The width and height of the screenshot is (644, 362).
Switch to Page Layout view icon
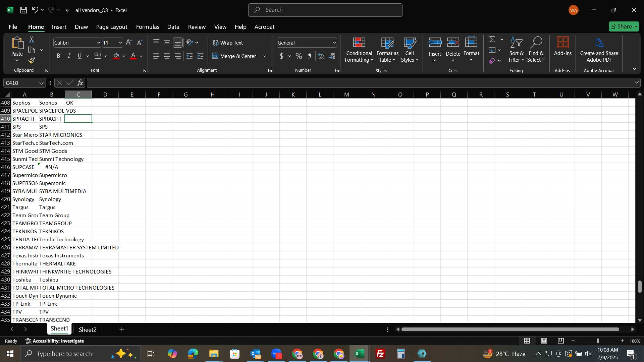click(544, 341)
